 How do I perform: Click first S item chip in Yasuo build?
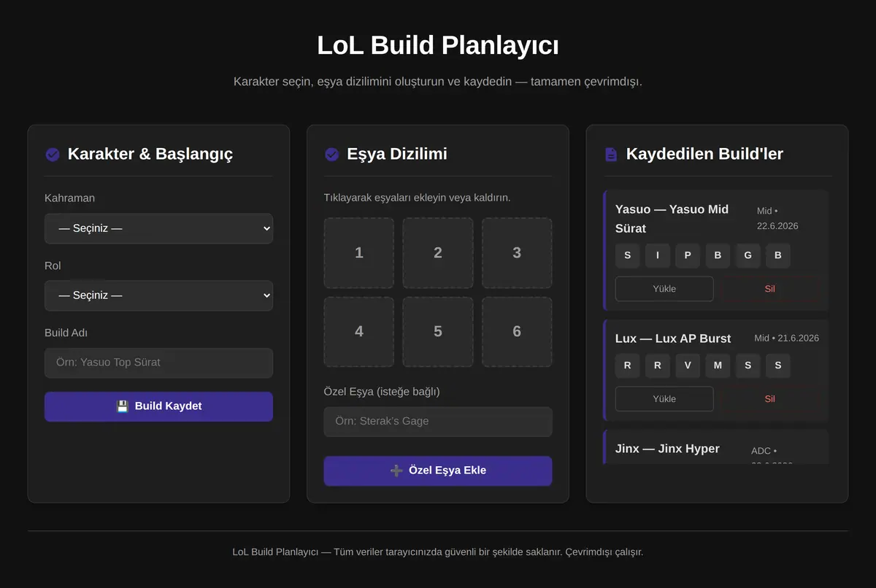628,255
